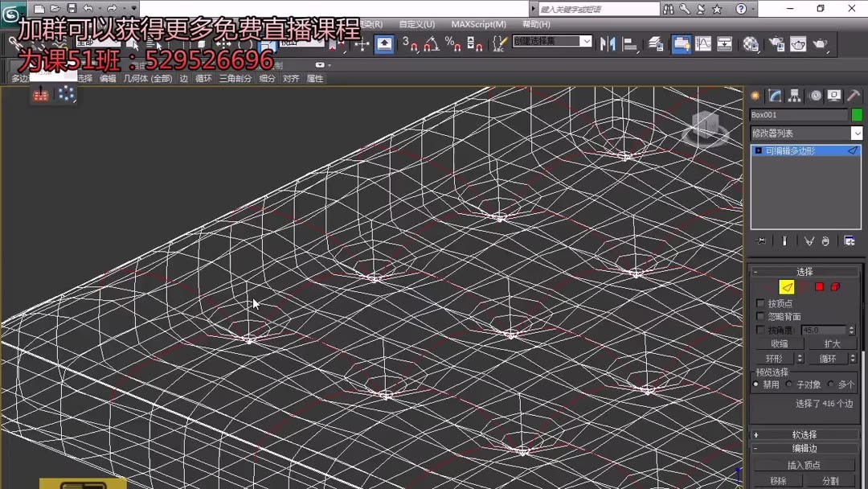Screen dimensions: 868x489
Task: Open the 帮助(H) menu
Action: click(535, 24)
